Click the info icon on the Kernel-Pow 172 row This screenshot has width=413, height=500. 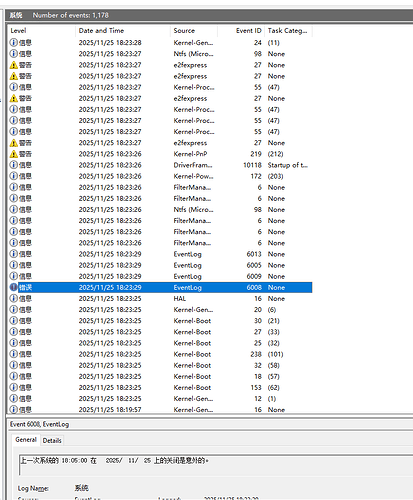click(x=13, y=176)
